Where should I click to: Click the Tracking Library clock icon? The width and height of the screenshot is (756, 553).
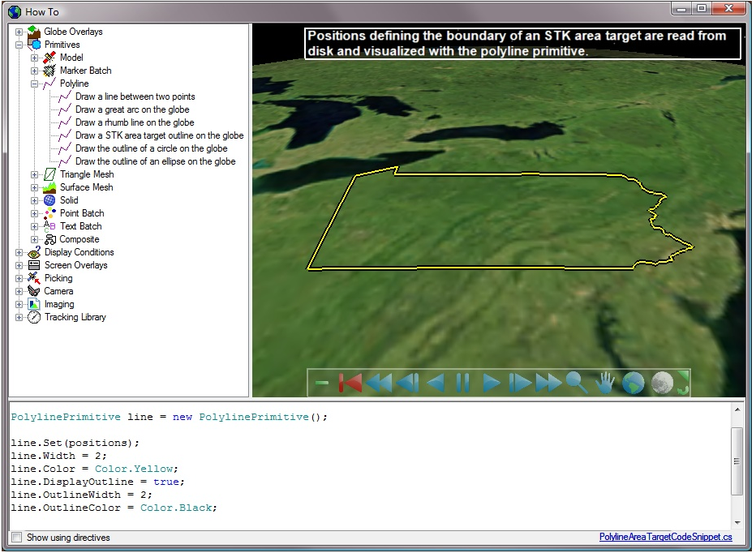point(34,317)
